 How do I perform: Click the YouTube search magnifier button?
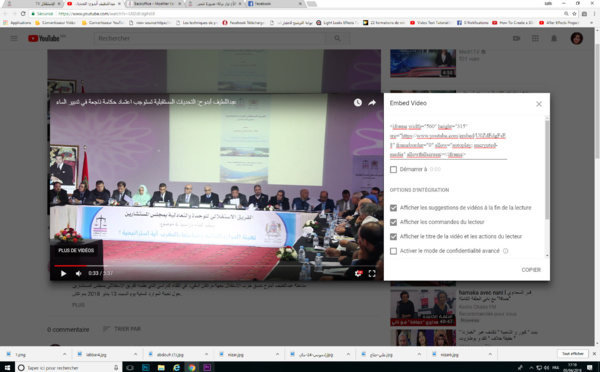tap(337, 38)
